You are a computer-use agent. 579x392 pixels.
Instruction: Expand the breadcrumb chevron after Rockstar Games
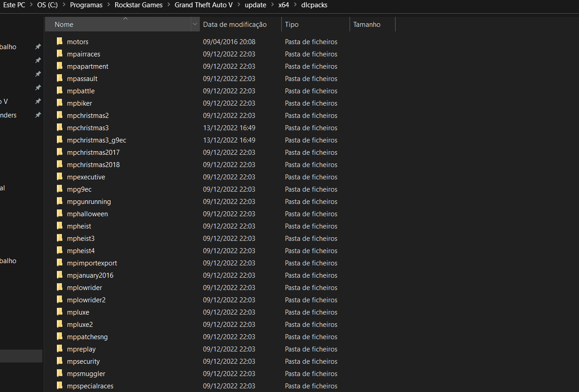pos(168,5)
